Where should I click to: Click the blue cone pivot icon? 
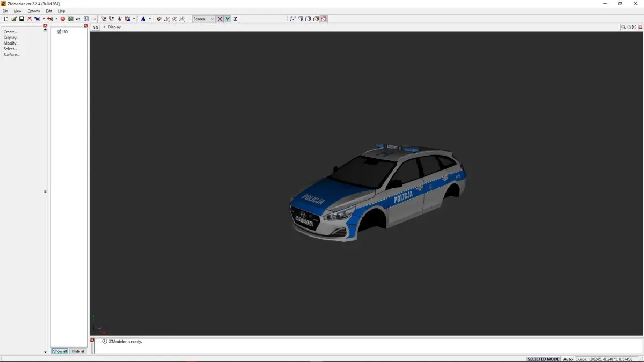click(x=143, y=19)
